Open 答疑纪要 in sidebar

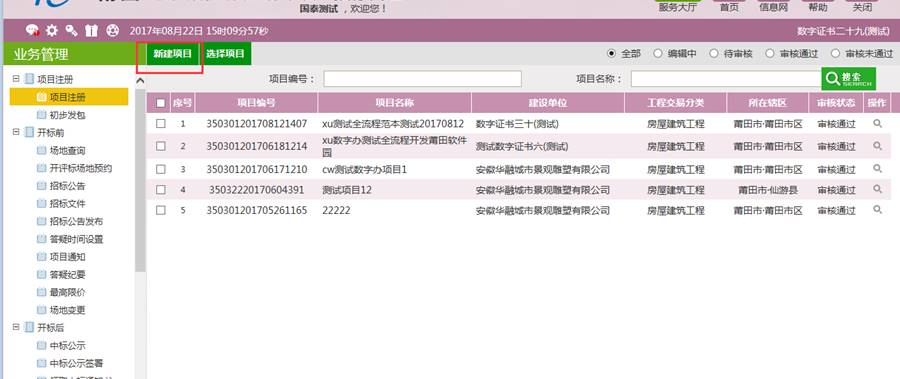click(67, 274)
